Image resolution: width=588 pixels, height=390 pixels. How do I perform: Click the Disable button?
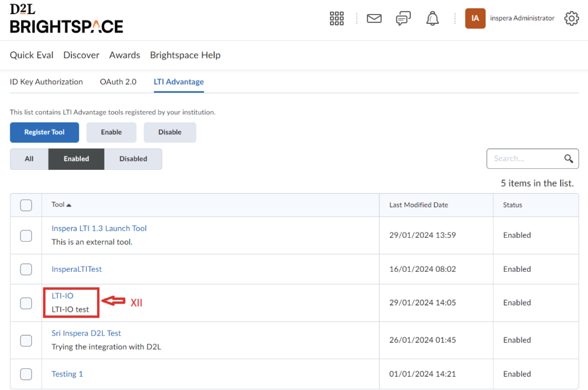[x=170, y=132]
